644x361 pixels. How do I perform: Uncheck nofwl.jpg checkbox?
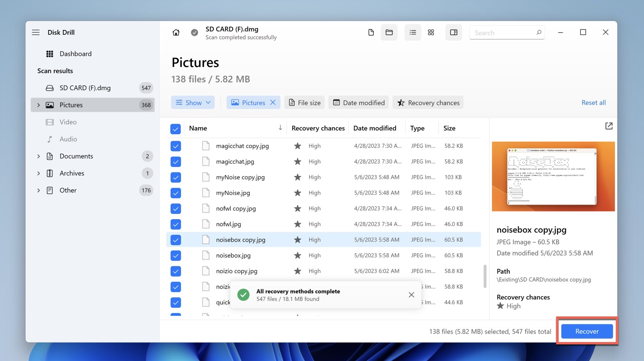(176, 224)
